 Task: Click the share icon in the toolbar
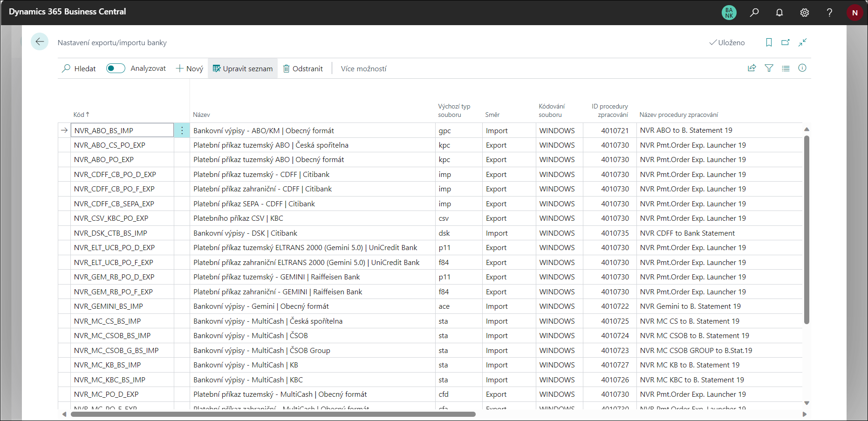[x=752, y=68]
